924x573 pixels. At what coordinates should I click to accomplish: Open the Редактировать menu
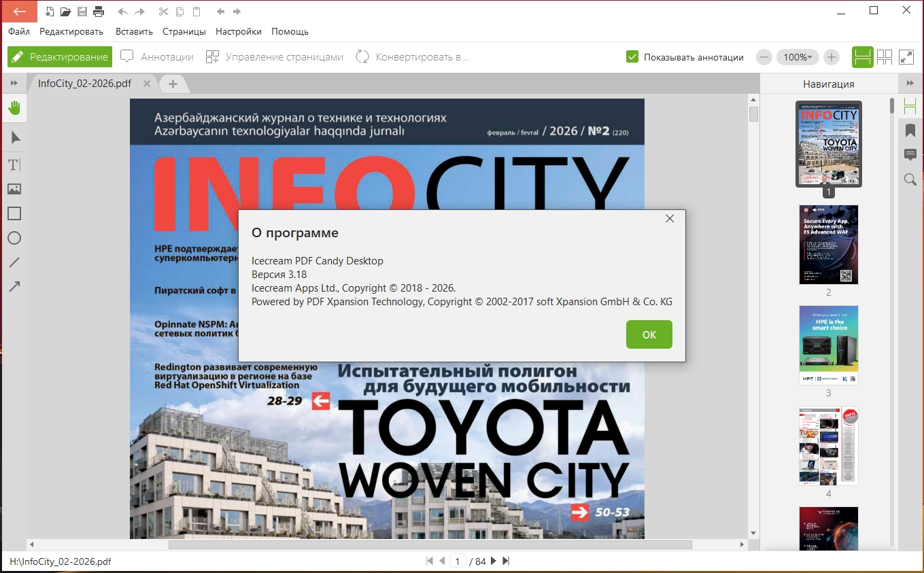(x=71, y=31)
